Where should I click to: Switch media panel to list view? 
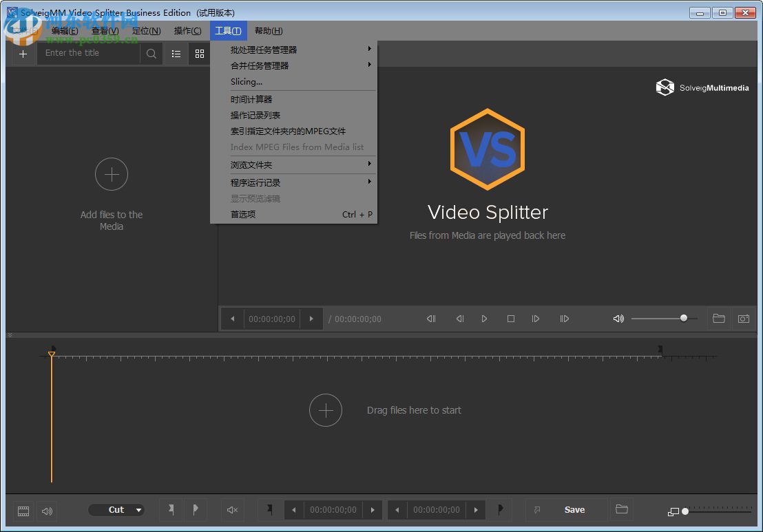tap(176, 53)
